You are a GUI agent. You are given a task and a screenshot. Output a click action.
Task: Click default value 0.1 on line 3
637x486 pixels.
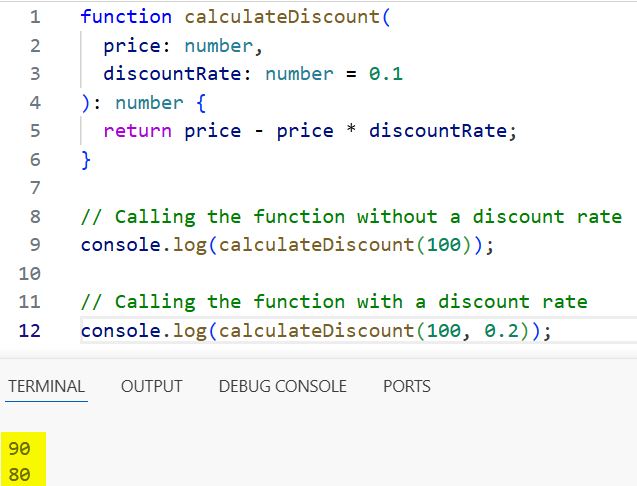point(386,74)
